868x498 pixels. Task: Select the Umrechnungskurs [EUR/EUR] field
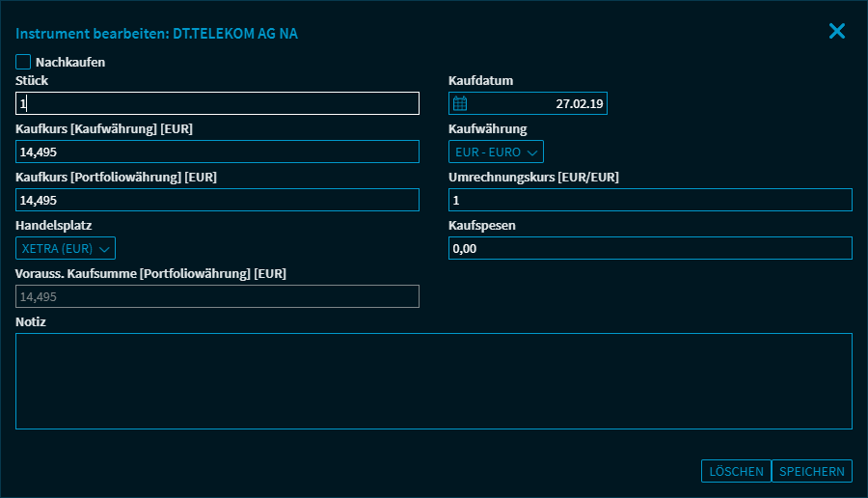click(x=650, y=200)
